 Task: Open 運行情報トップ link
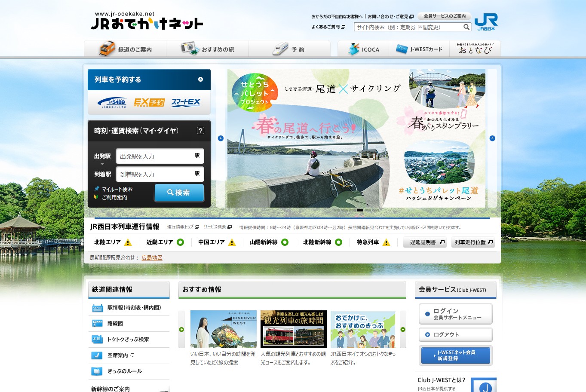[183, 227]
